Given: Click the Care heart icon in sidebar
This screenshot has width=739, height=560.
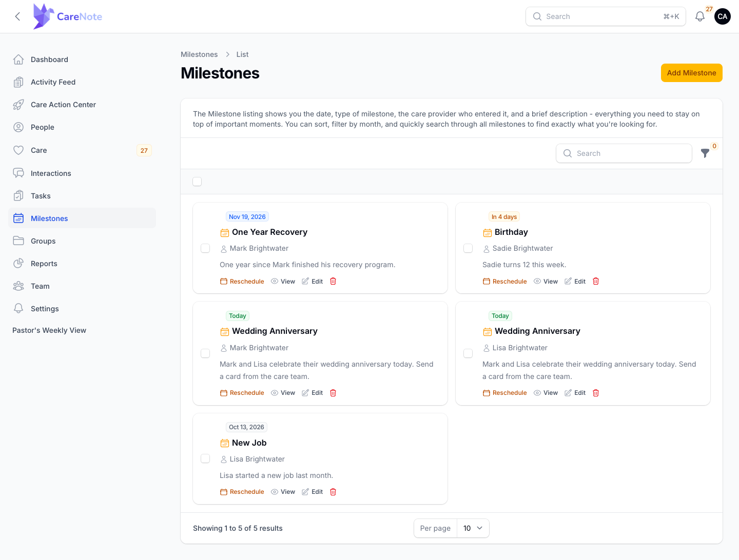Looking at the screenshot, I should pyautogui.click(x=18, y=150).
